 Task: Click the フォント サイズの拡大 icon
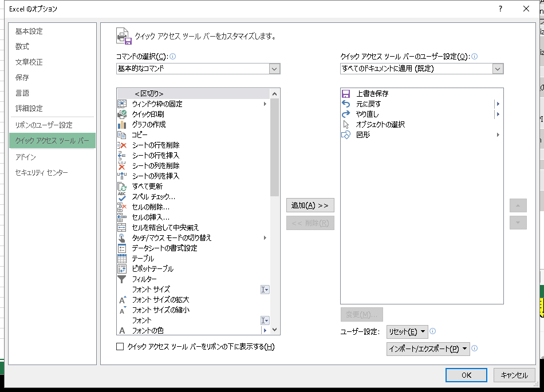point(123,299)
